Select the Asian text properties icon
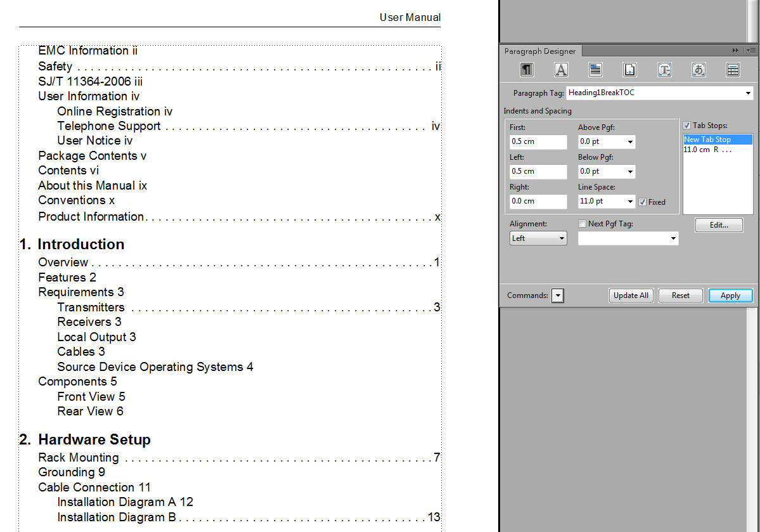Screen dimensions: 760x532 pyautogui.click(x=699, y=70)
